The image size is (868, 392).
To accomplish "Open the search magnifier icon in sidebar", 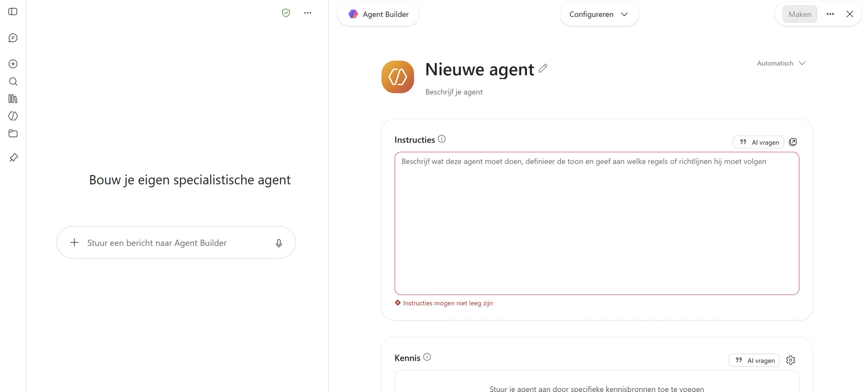I will tap(13, 81).
